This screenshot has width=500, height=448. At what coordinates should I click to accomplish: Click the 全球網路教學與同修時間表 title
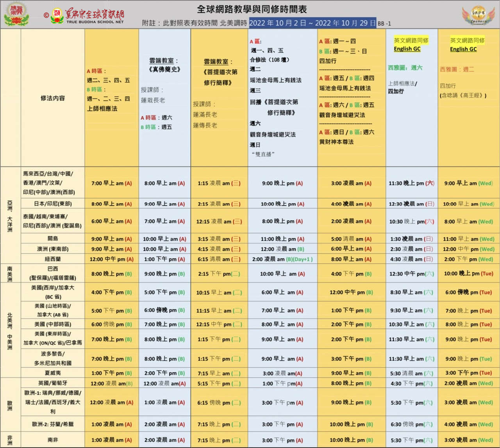pyautogui.click(x=252, y=9)
